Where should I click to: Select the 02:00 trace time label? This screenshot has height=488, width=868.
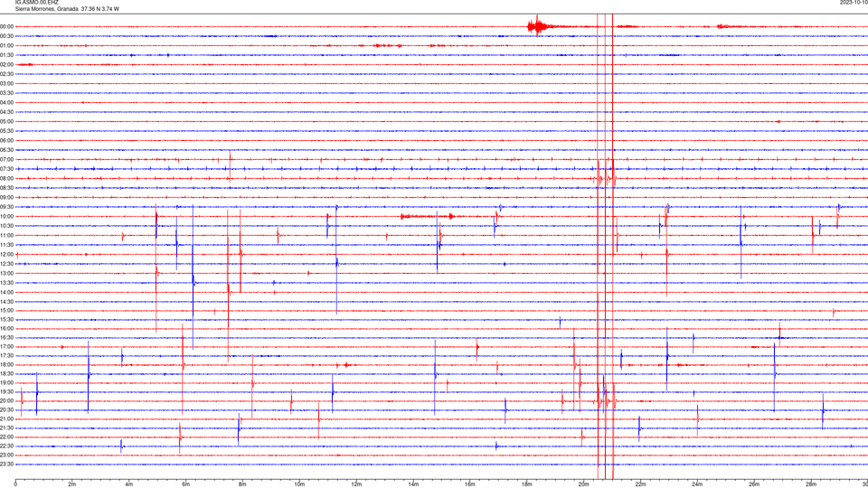[x=6, y=65]
